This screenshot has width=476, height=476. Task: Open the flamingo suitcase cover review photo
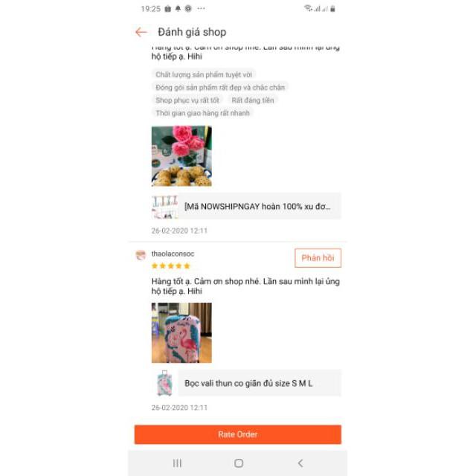click(181, 332)
